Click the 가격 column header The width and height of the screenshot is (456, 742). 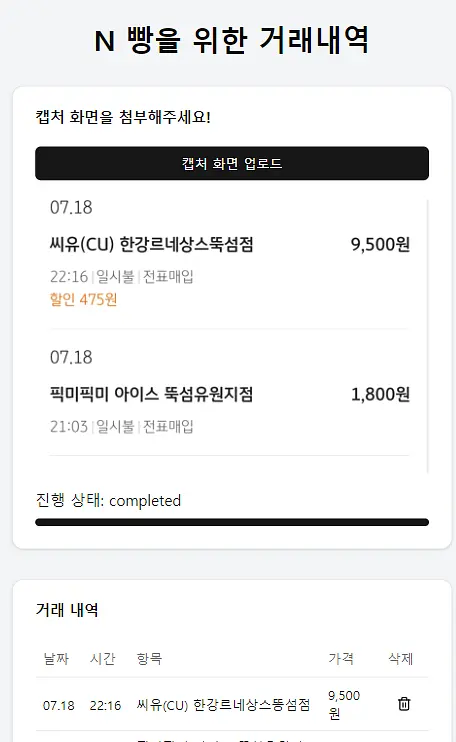click(x=341, y=658)
